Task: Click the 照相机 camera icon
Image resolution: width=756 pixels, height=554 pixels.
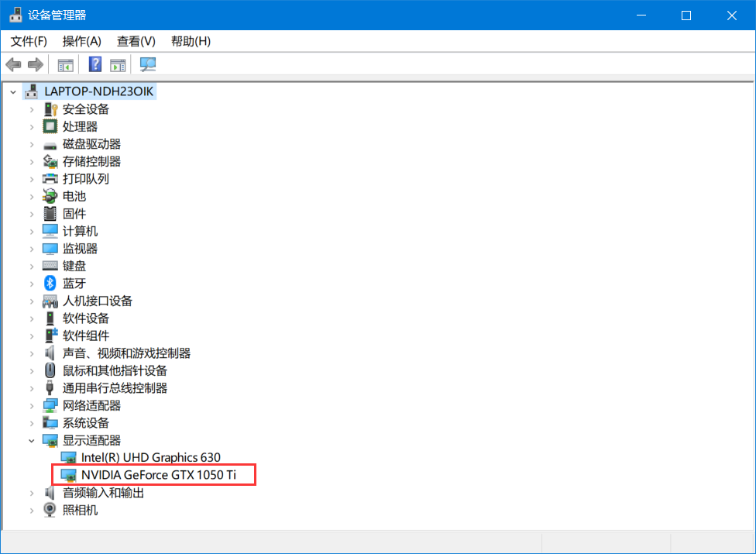Action: click(50, 510)
